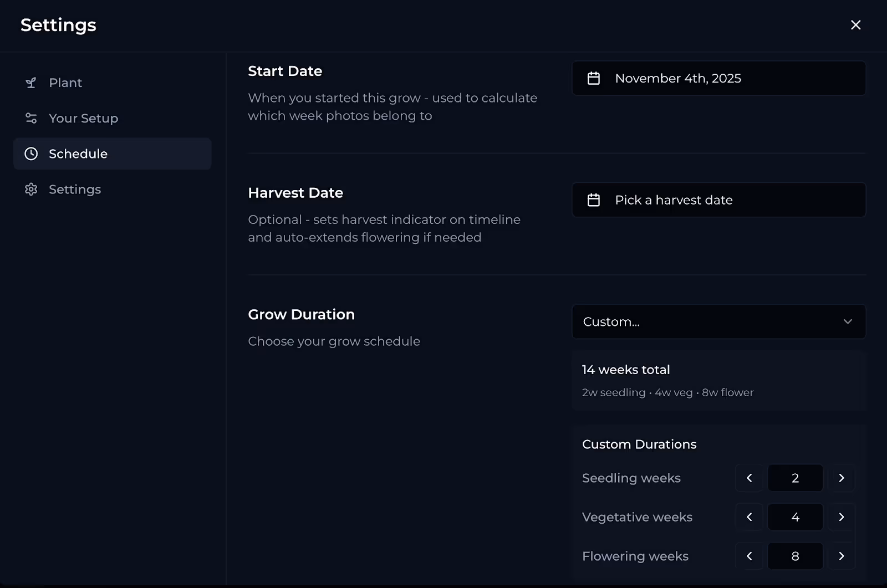Increase Vegetative weeks using right arrow
Viewport: 887px width, 588px height.
coord(841,517)
